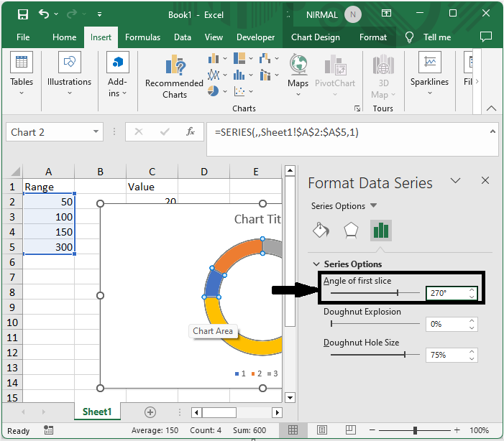Image resolution: width=504 pixels, height=441 pixels.
Task: Select the Sheet1 tab
Action: pos(97,412)
